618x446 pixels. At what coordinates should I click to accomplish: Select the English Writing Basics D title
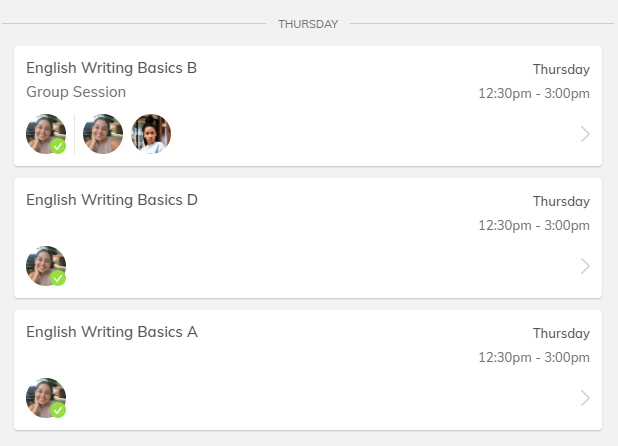tap(111, 200)
